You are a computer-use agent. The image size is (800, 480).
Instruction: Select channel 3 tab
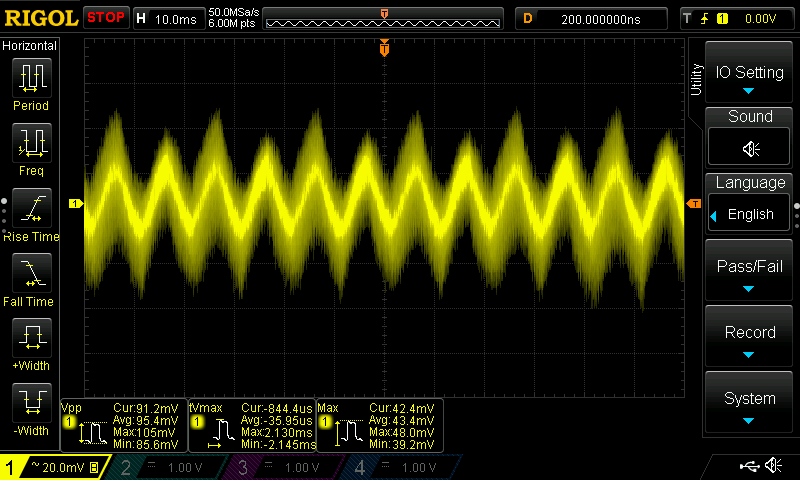286,467
